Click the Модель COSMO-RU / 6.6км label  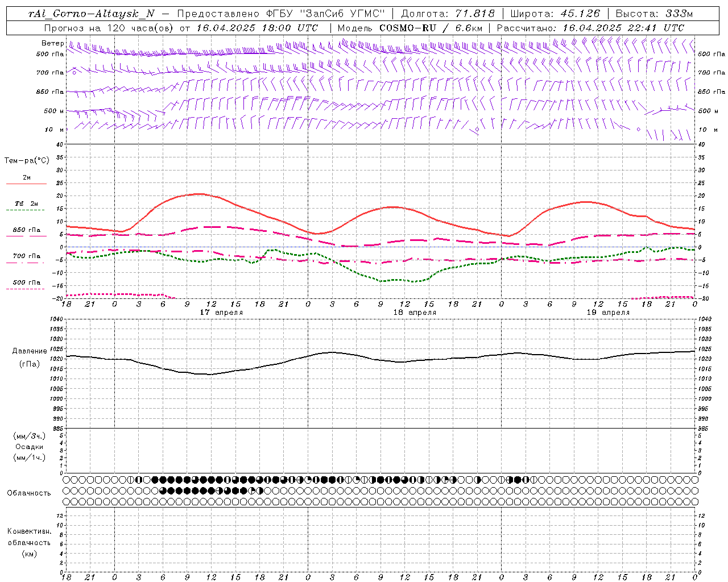[409, 28]
